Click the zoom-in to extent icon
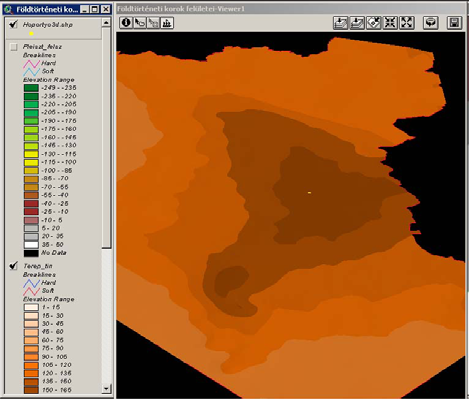Image resolution: width=469 pixels, height=399 pixels. pyautogui.click(x=390, y=23)
